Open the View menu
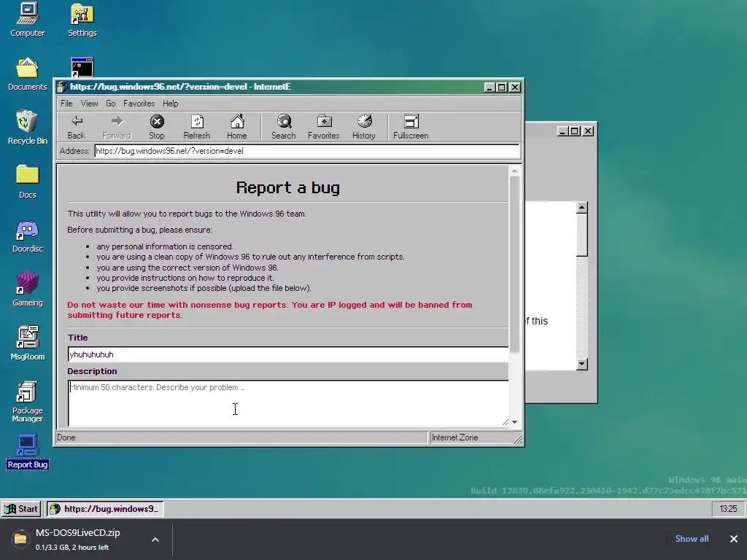This screenshot has height=560, width=747. click(x=89, y=104)
